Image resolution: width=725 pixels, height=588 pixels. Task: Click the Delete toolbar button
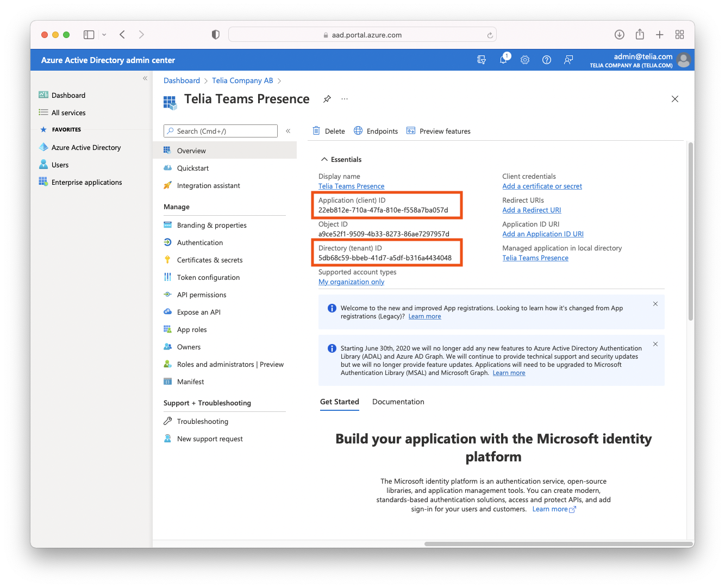click(x=329, y=131)
